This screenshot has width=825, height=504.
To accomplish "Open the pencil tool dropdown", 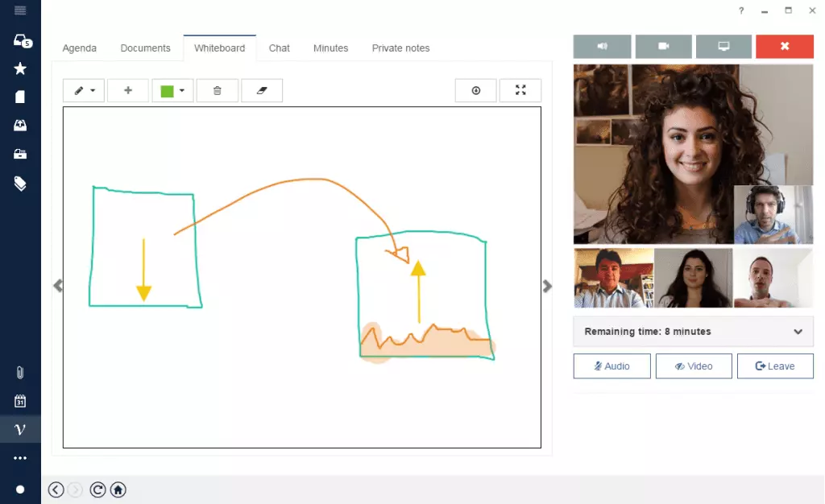I will (x=84, y=91).
